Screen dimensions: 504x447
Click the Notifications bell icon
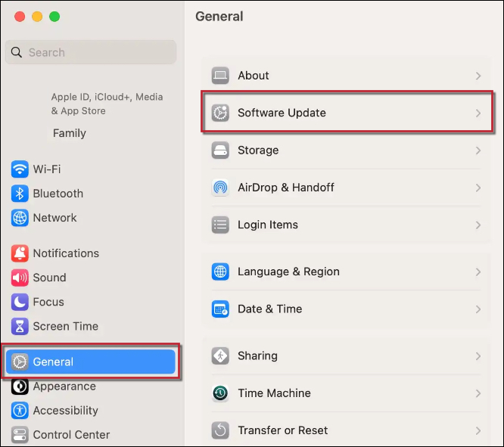tap(20, 253)
